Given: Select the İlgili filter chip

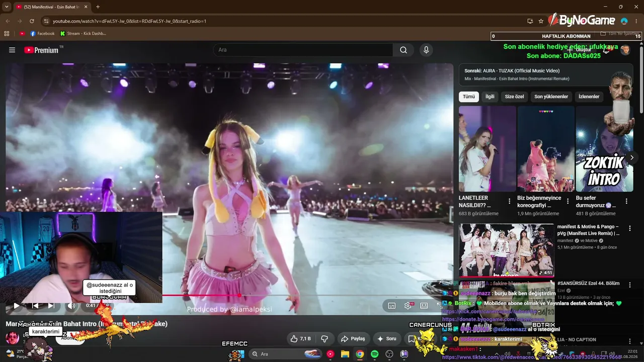Looking at the screenshot, I should tap(490, 97).
